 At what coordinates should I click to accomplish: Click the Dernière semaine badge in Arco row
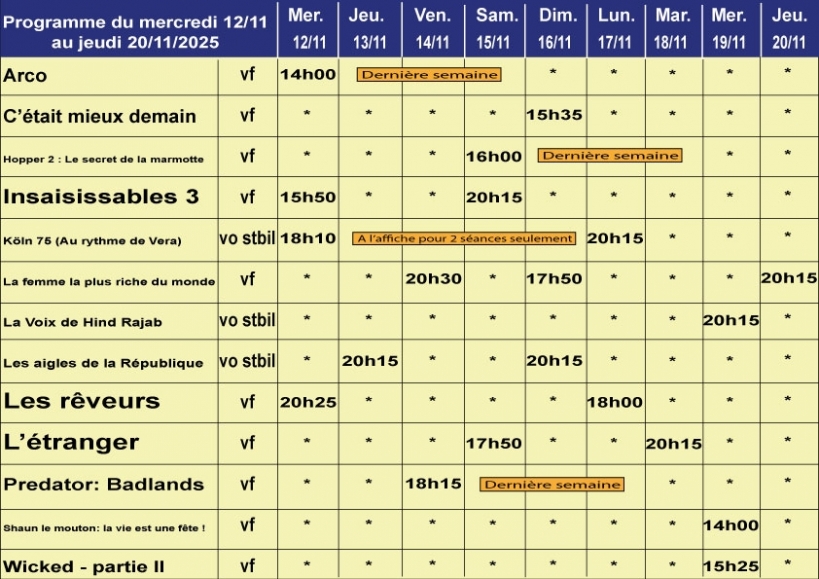click(x=429, y=75)
